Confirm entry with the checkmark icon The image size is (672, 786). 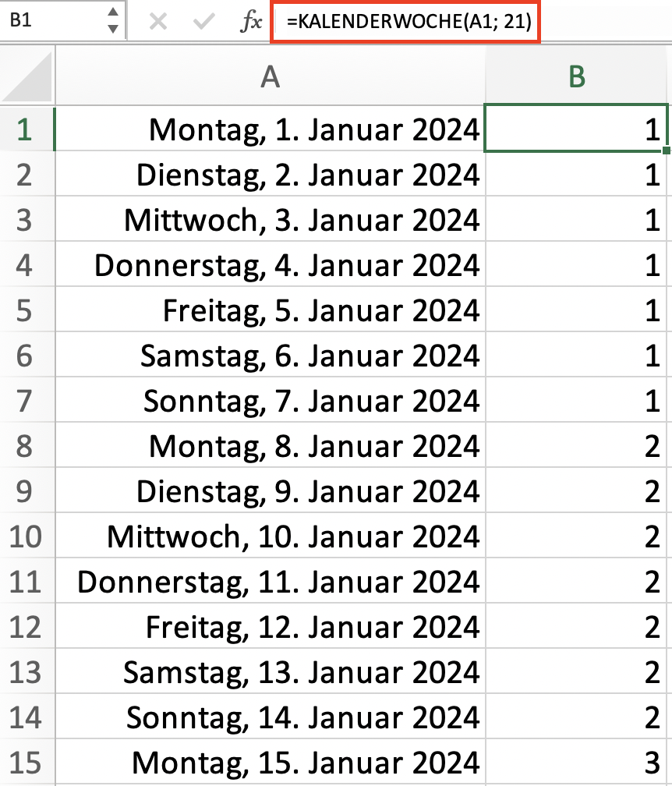[x=204, y=21]
